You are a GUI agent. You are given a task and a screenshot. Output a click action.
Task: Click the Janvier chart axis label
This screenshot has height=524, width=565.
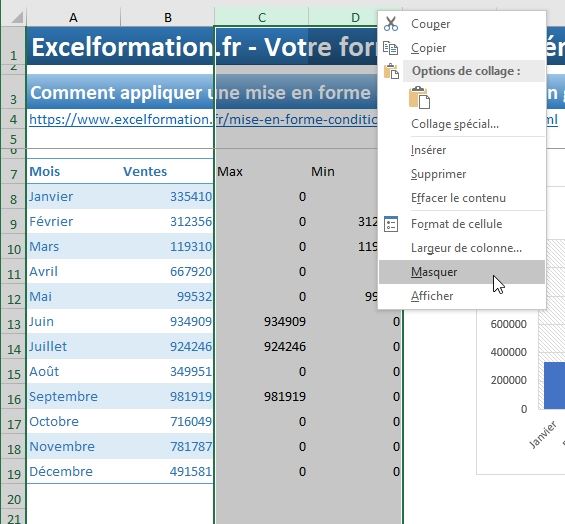coord(542,435)
